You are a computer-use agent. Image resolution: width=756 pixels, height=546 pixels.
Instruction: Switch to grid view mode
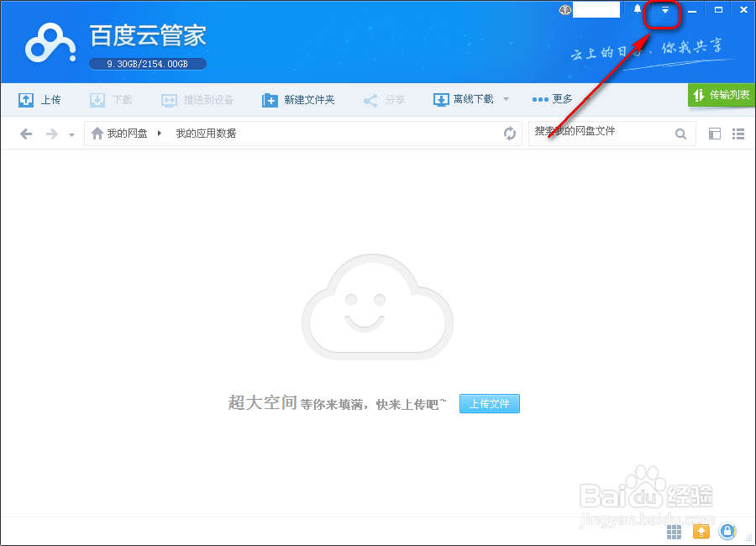[x=716, y=133]
